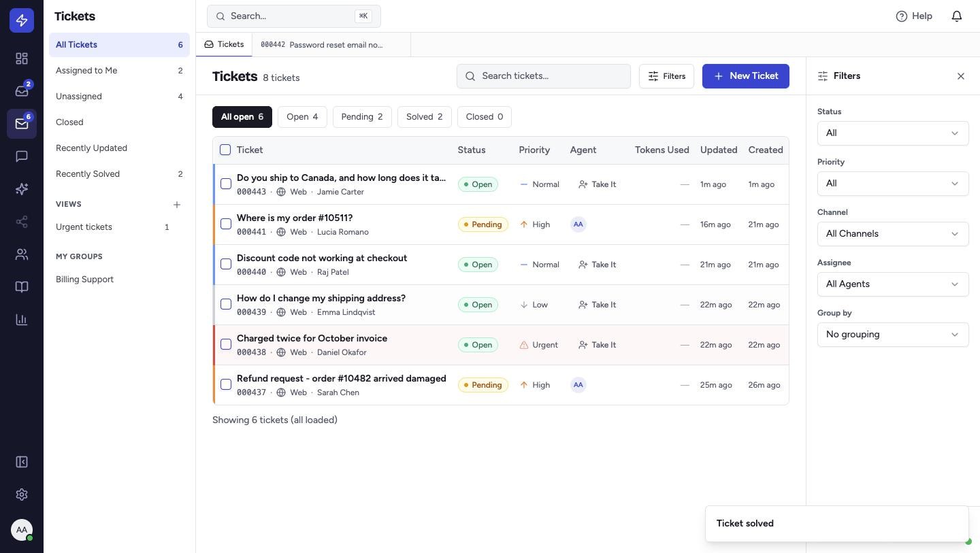Screen dimensions: 980x553
Task: Open the Priority filter dropdown
Action: (893, 184)
